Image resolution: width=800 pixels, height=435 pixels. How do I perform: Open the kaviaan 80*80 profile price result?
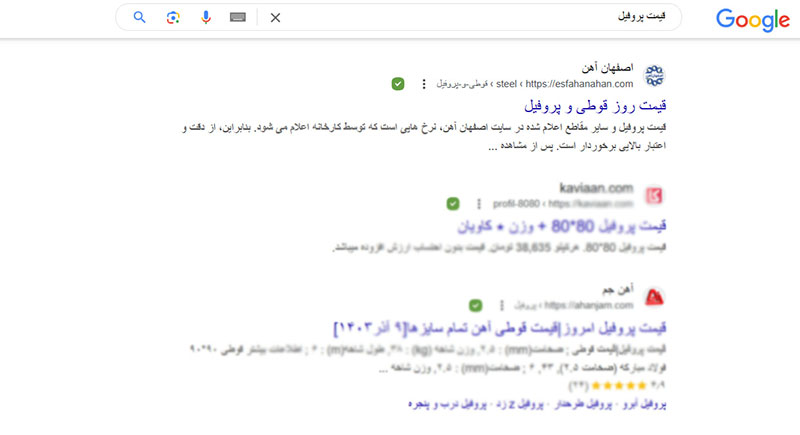[x=562, y=226]
